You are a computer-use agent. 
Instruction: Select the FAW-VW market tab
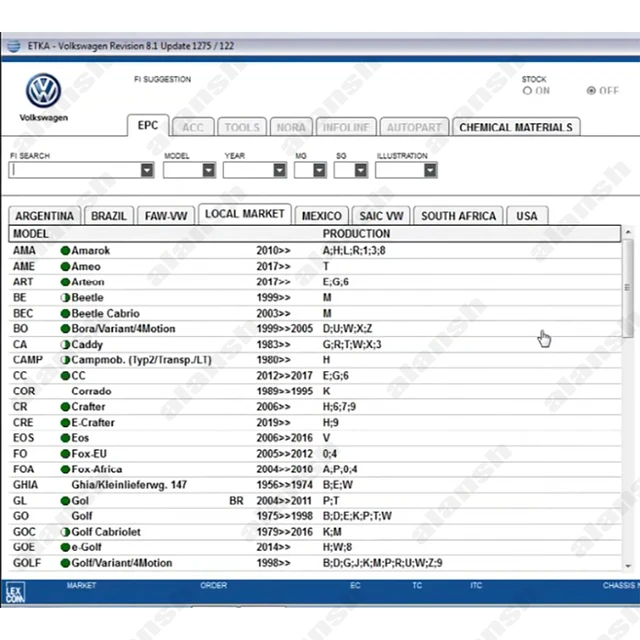[x=166, y=216]
